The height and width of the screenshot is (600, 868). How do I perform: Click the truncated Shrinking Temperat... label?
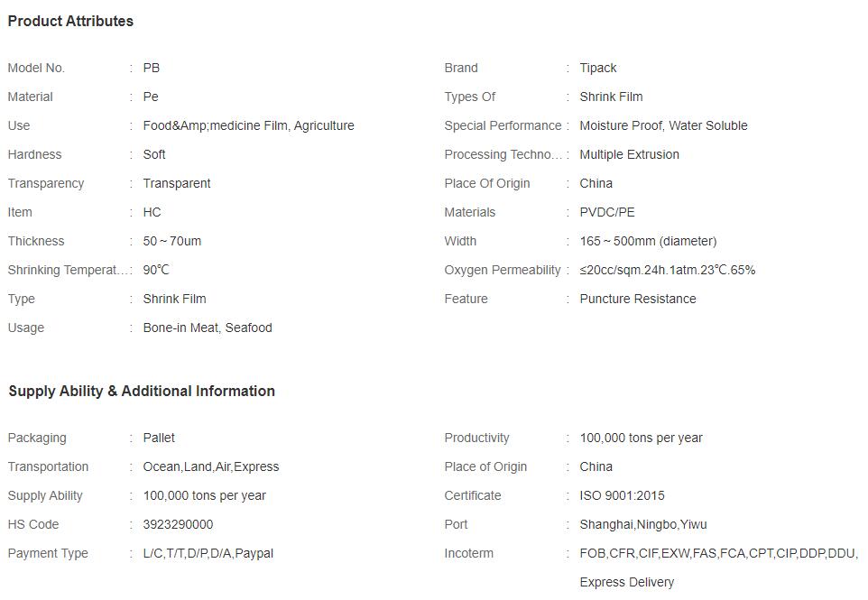pyautogui.click(x=67, y=270)
